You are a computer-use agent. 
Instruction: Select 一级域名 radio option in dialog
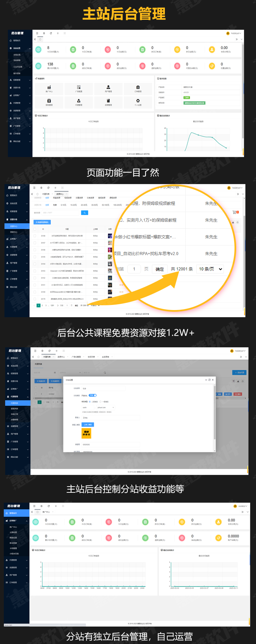click(100, 402)
